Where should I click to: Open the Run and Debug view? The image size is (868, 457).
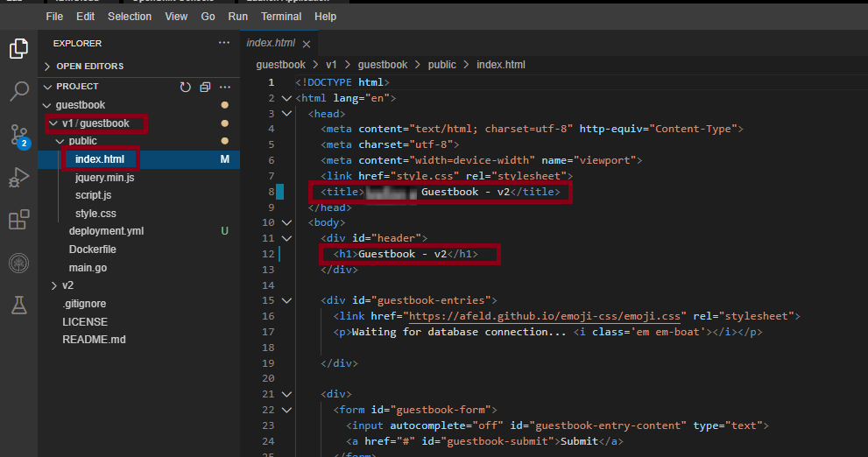pos(18,177)
